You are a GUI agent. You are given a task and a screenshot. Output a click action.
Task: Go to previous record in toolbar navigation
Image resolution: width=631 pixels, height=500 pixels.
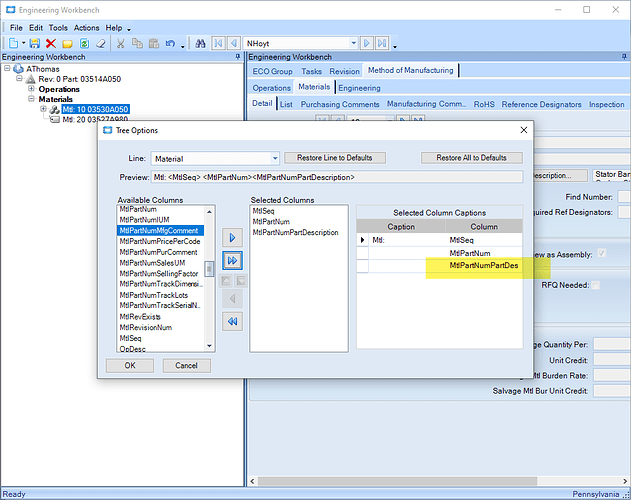(234, 43)
